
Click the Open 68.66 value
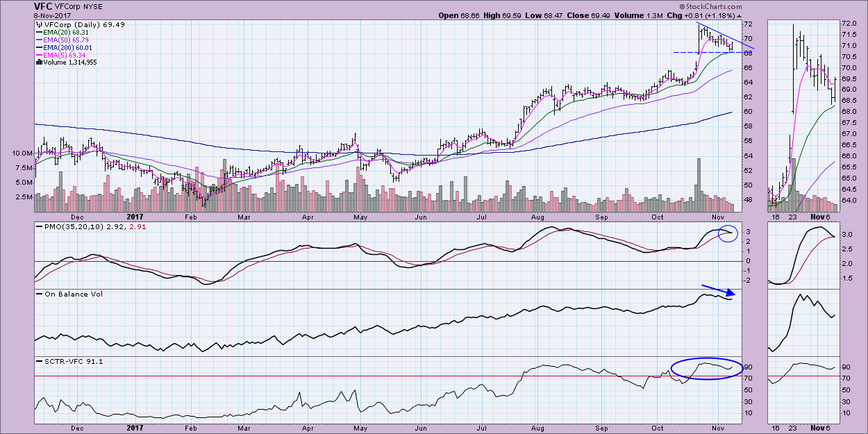click(458, 15)
